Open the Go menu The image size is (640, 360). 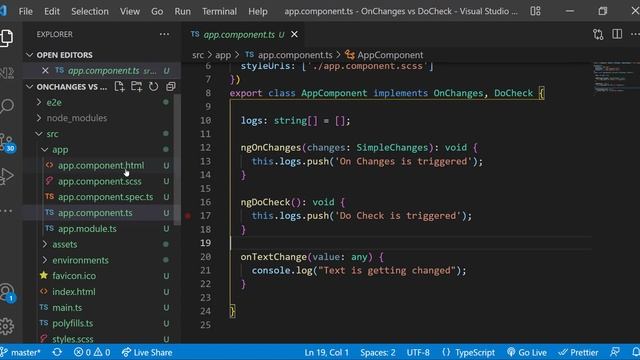(157, 11)
